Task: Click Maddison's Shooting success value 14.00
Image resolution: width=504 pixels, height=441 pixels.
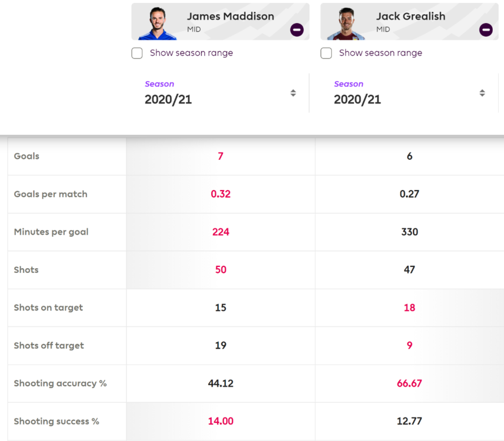Action: [x=221, y=421]
